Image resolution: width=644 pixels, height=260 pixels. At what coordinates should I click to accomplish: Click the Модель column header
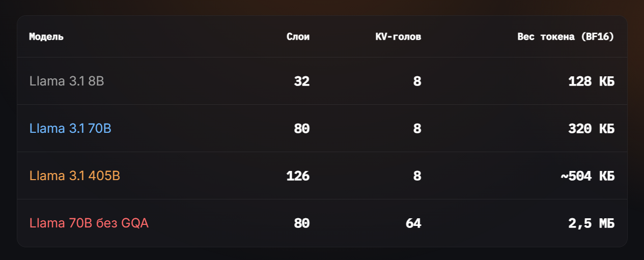[x=46, y=37]
